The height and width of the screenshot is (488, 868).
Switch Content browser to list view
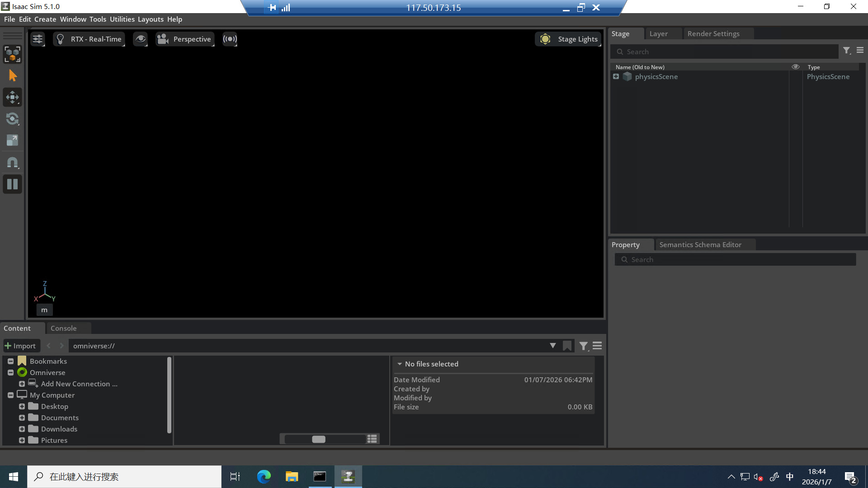click(372, 439)
